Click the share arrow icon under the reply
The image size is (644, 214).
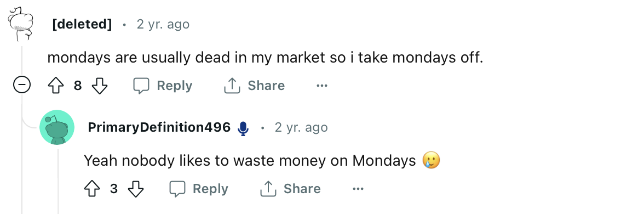click(267, 189)
